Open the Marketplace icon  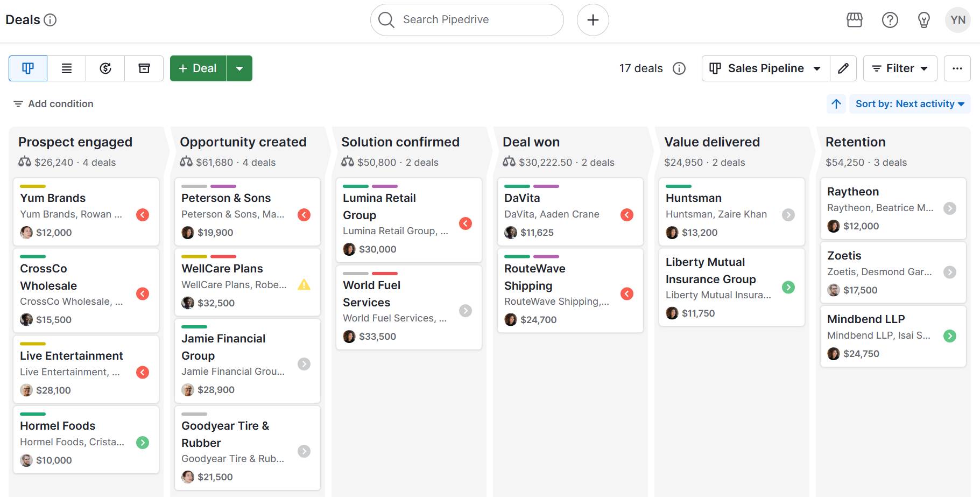point(855,20)
